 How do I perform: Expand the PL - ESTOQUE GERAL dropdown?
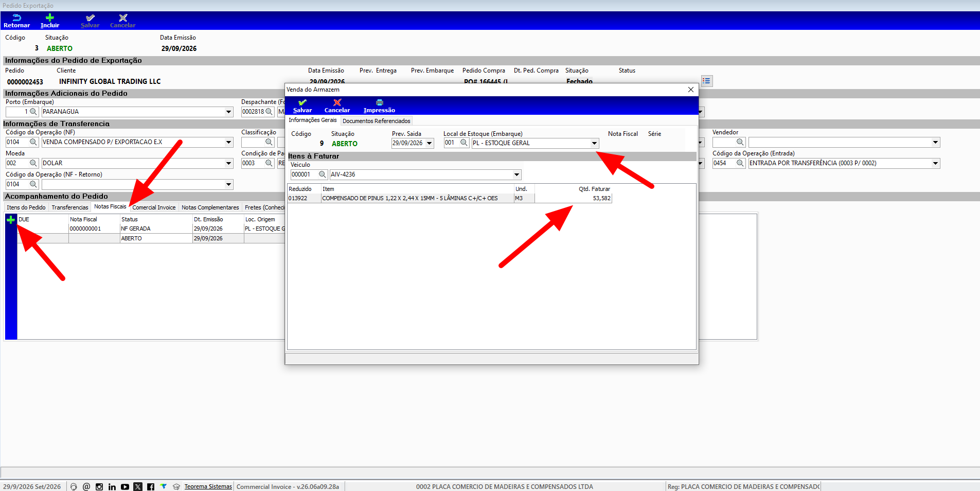594,143
